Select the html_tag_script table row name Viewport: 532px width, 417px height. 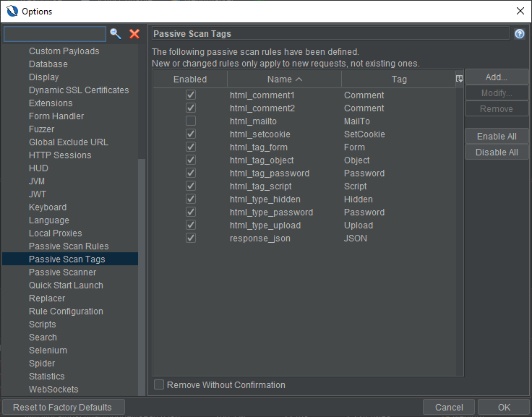[x=260, y=186]
